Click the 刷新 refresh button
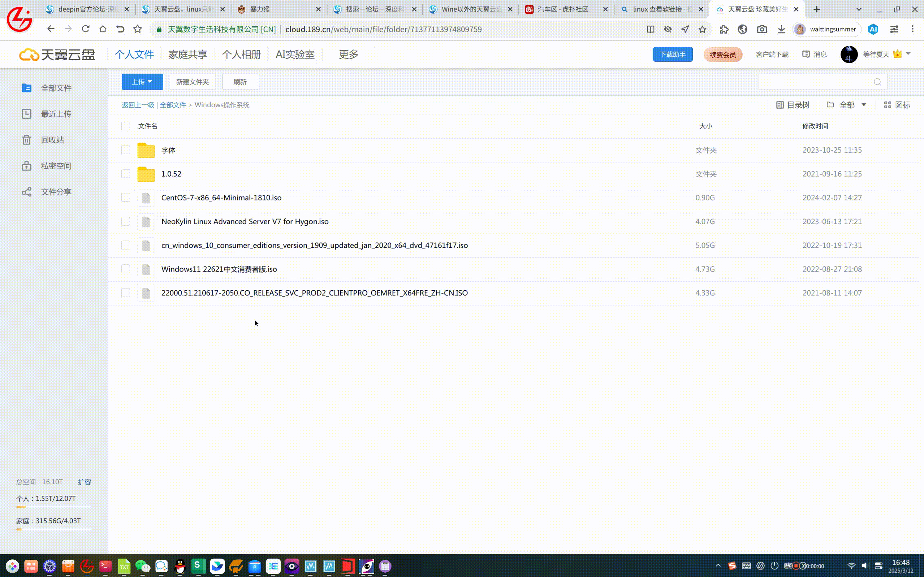The image size is (924, 577). point(240,82)
